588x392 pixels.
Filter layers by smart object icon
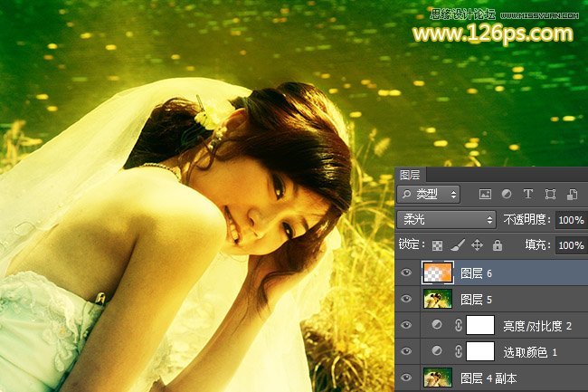click(573, 194)
